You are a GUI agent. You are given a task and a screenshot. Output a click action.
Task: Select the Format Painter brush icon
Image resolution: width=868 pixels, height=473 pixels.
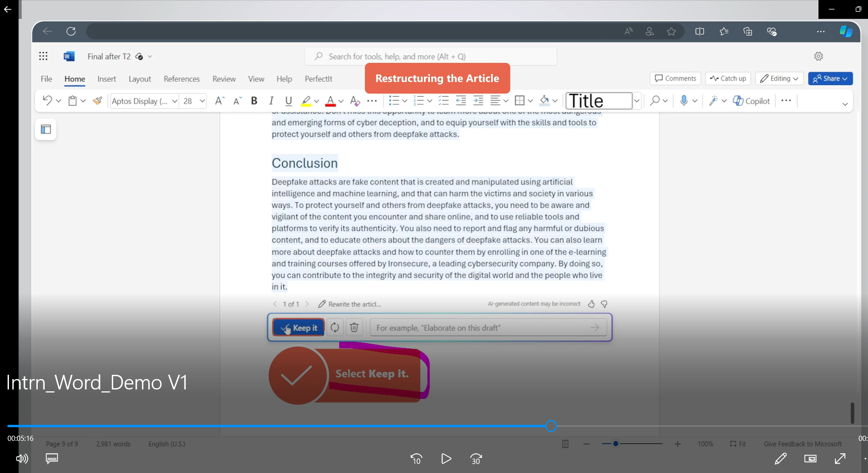98,101
